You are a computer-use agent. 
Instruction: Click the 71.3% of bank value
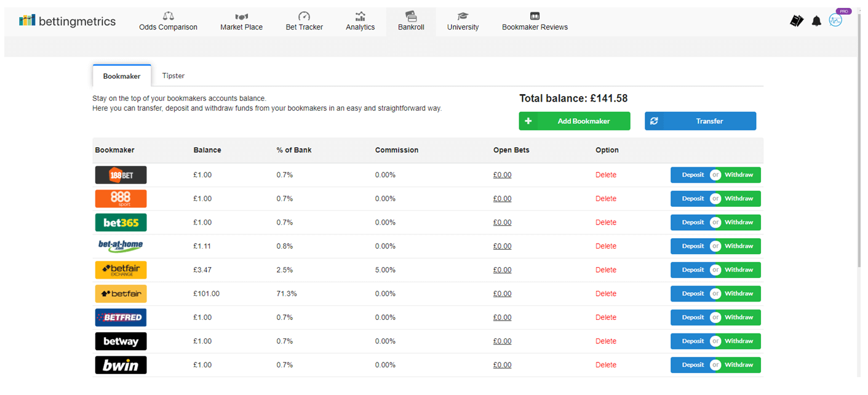[287, 293]
